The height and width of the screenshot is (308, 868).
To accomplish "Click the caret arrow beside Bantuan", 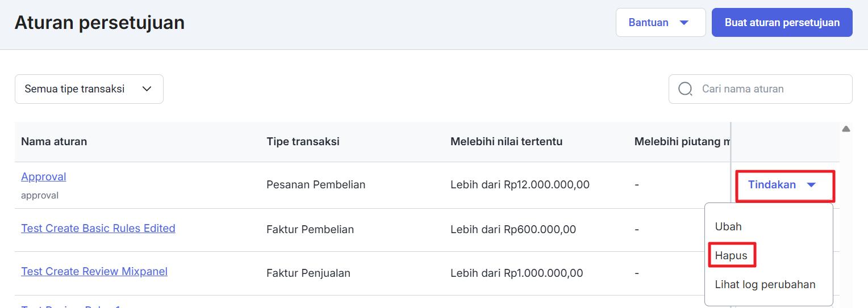I will click(684, 23).
